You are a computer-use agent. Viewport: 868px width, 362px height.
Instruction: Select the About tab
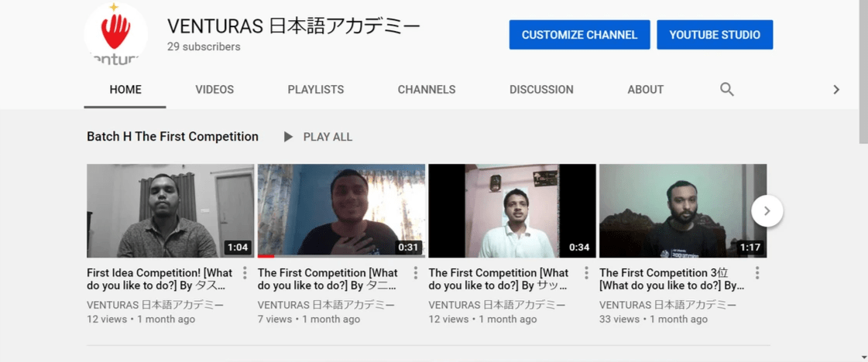(646, 90)
